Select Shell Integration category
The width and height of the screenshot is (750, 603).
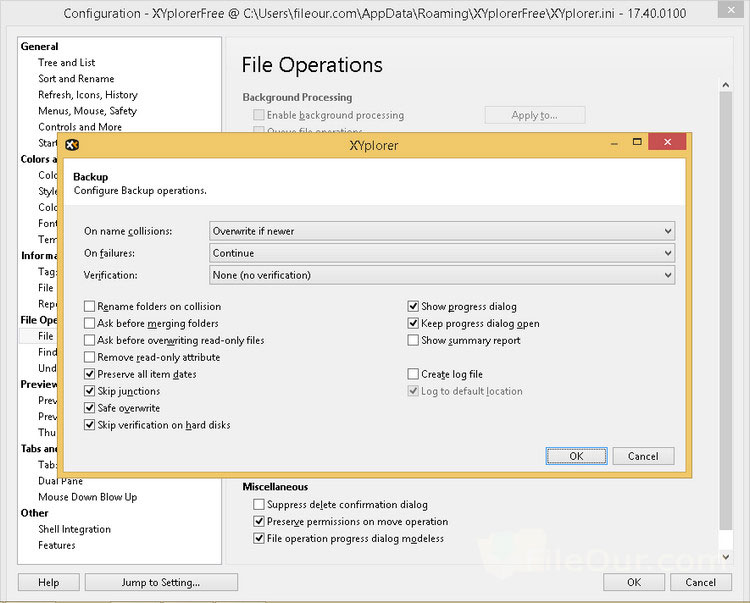(74, 529)
